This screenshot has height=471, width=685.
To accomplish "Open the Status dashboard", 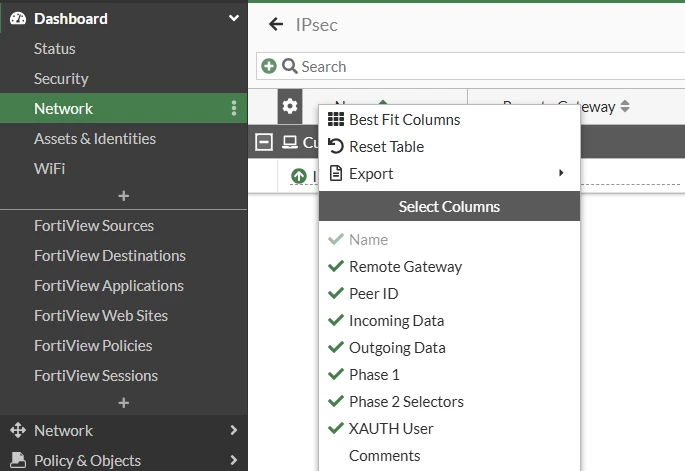I will point(55,48).
